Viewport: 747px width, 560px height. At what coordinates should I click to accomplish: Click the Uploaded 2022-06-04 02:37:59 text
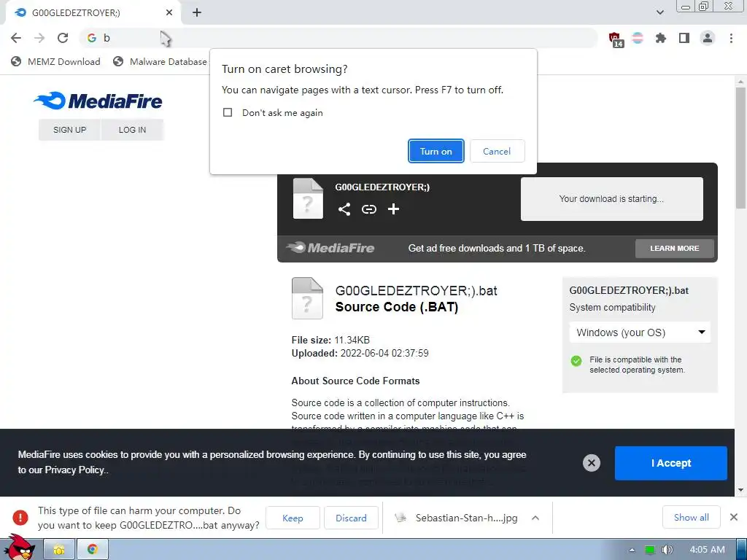click(x=360, y=354)
